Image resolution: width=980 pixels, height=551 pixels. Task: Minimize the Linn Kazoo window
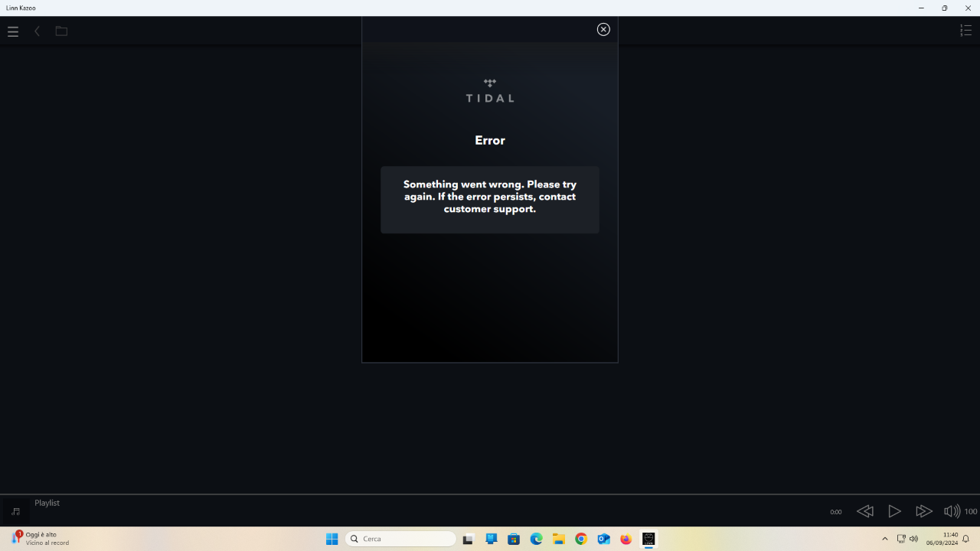click(x=921, y=8)
